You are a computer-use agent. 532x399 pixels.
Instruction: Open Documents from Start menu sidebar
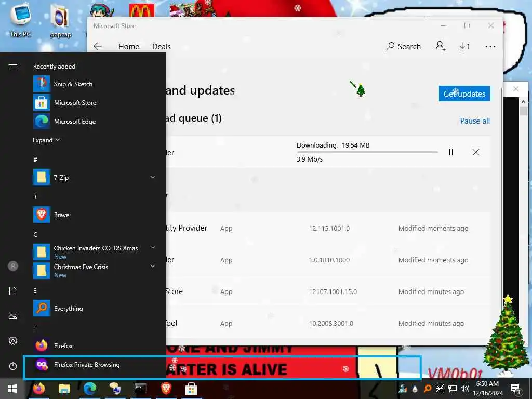pos(13,291)
